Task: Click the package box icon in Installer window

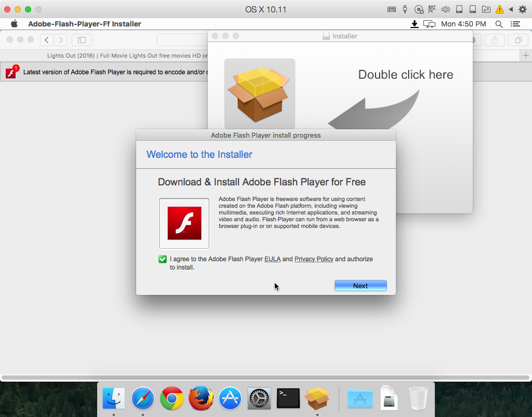Action: tap(260, 94)
